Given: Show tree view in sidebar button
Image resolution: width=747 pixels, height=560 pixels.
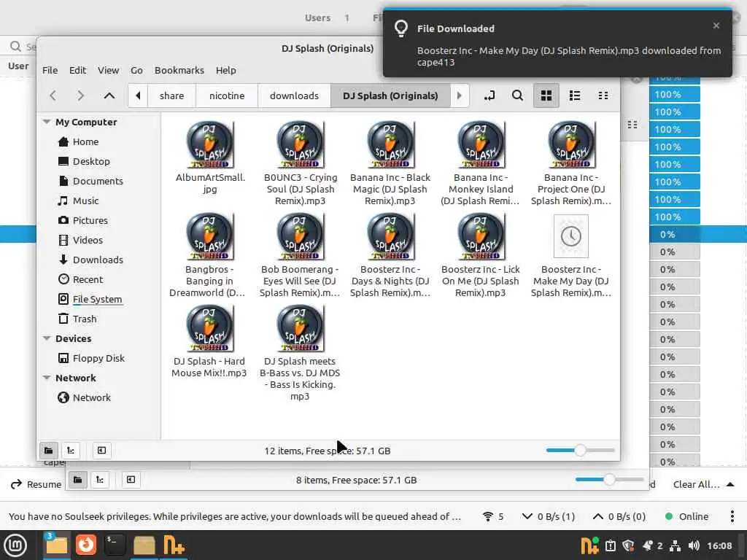Looking at the screenshot, I should click(x=71, y=451).
